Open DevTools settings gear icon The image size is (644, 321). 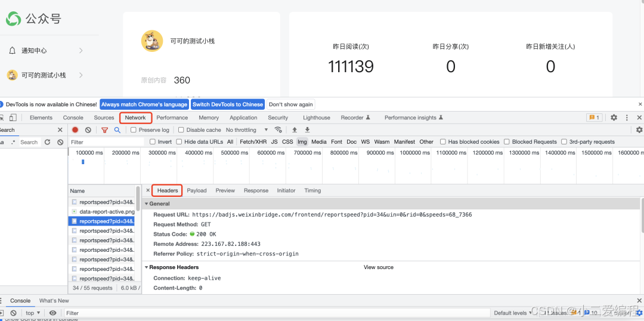(614, 118)
